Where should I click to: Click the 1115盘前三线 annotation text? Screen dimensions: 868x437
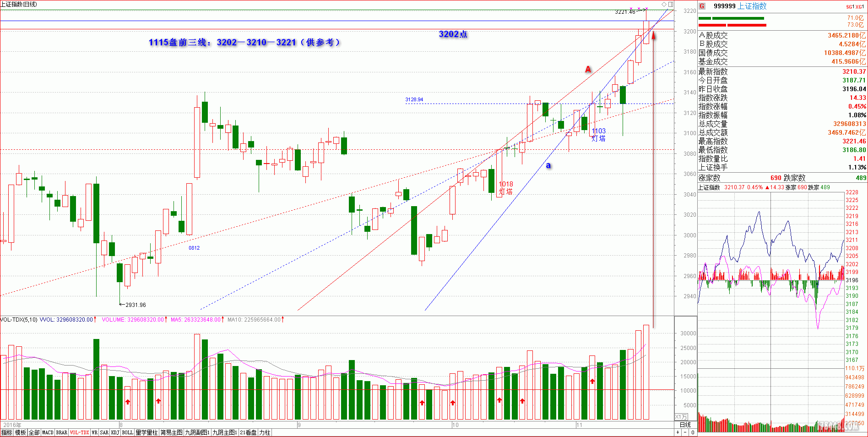pos(244,42)
